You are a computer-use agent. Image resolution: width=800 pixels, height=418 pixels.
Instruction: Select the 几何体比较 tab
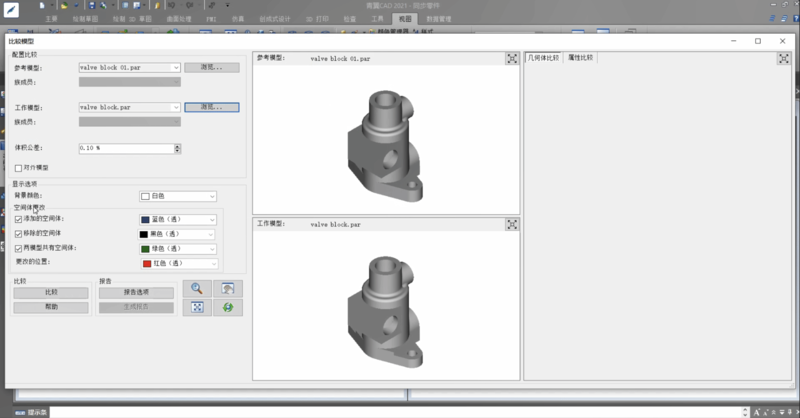pos(544,59)
